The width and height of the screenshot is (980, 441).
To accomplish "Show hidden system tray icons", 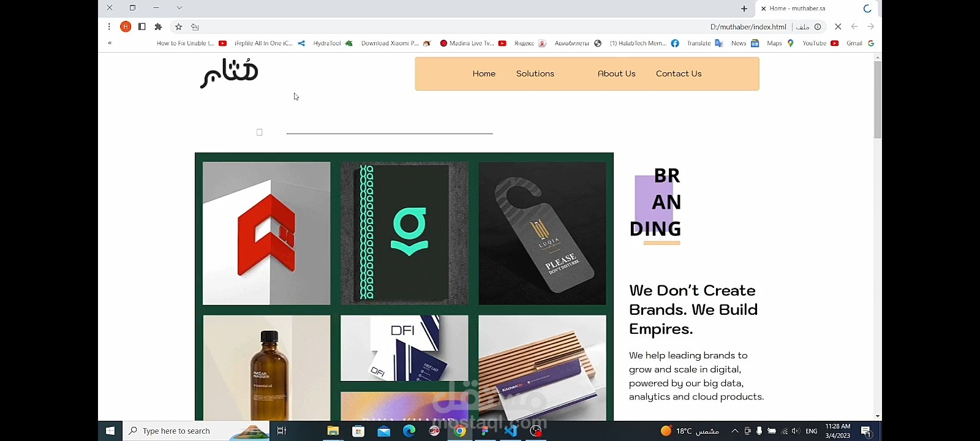I will 735,431.
